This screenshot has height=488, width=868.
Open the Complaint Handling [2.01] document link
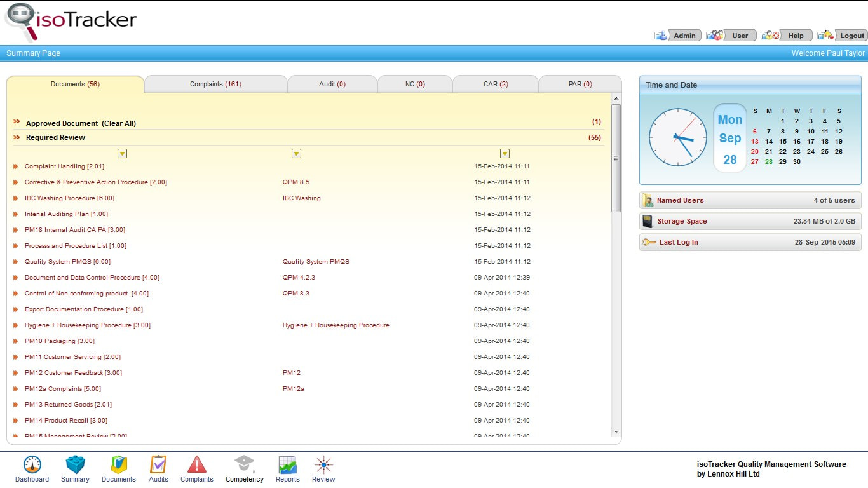(64, 166)
